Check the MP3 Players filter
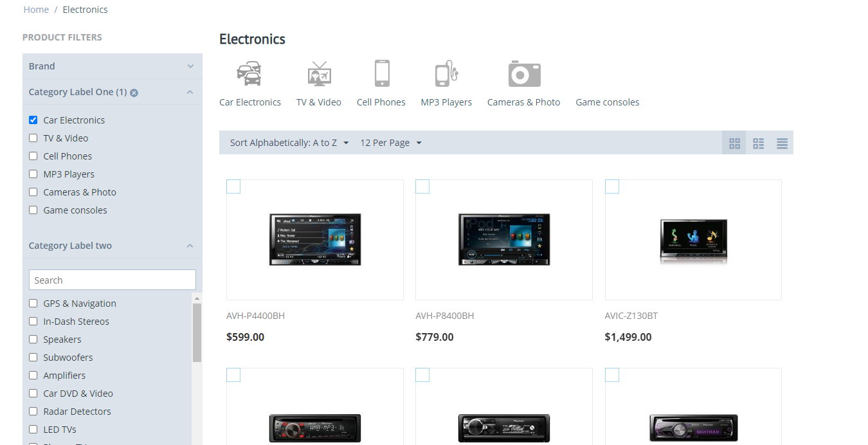 33,174
